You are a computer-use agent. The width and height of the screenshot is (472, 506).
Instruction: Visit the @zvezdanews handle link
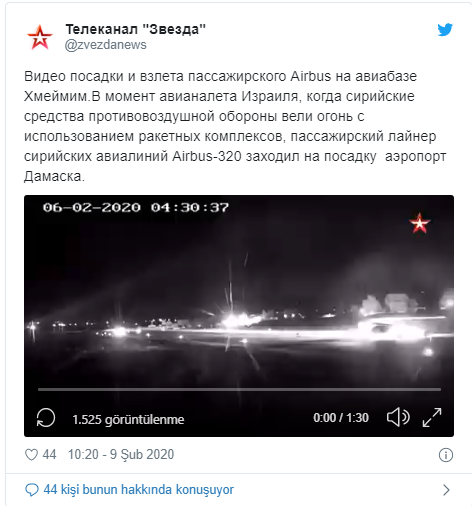click(105, 45)
